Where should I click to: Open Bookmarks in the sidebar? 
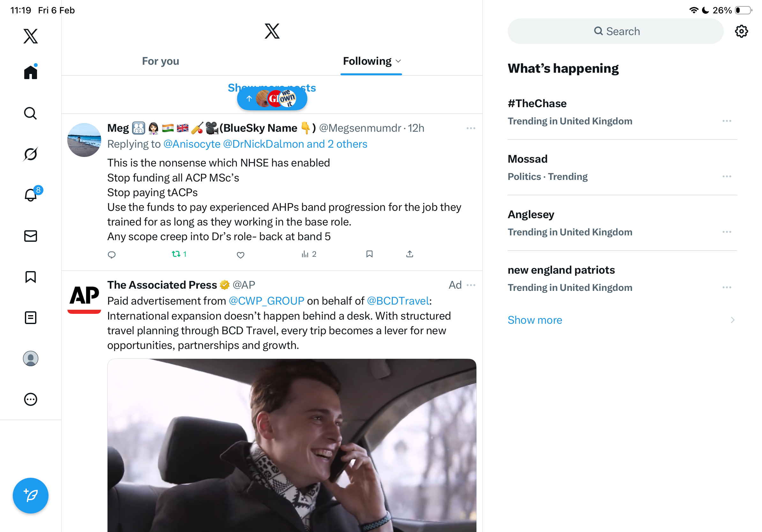click(x=31, y=277)
